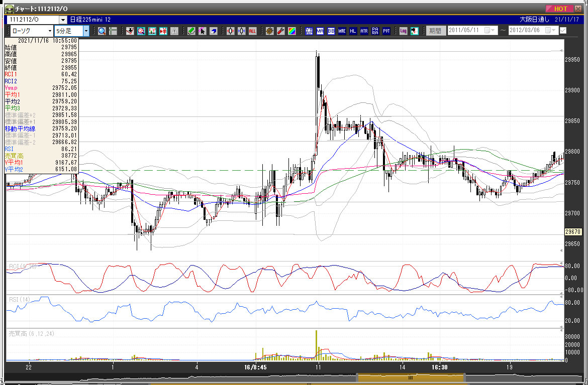This screenshot has height=385, width=588.
Task: Open the rainbow color palette icon
Action: pos(292,31)
